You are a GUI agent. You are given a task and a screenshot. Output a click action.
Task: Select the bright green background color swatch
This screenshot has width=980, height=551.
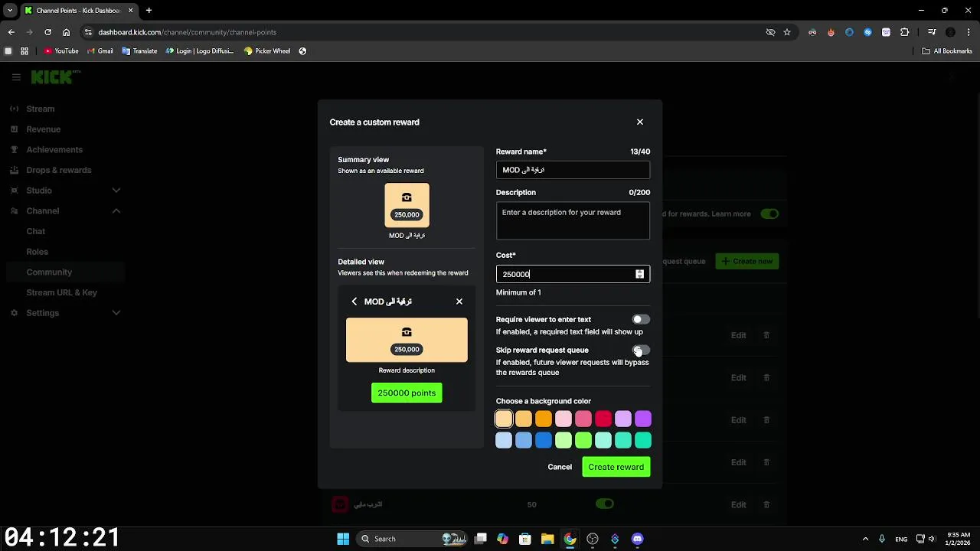coord(583,440)
